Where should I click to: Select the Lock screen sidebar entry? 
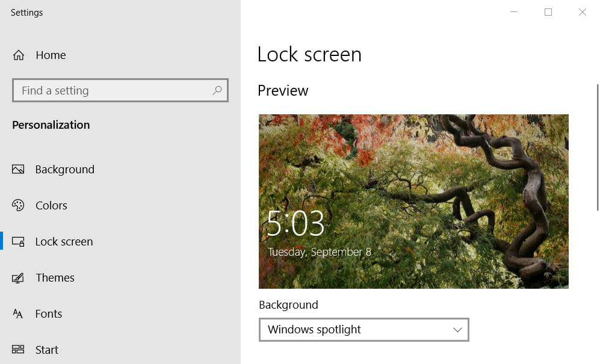64,241
